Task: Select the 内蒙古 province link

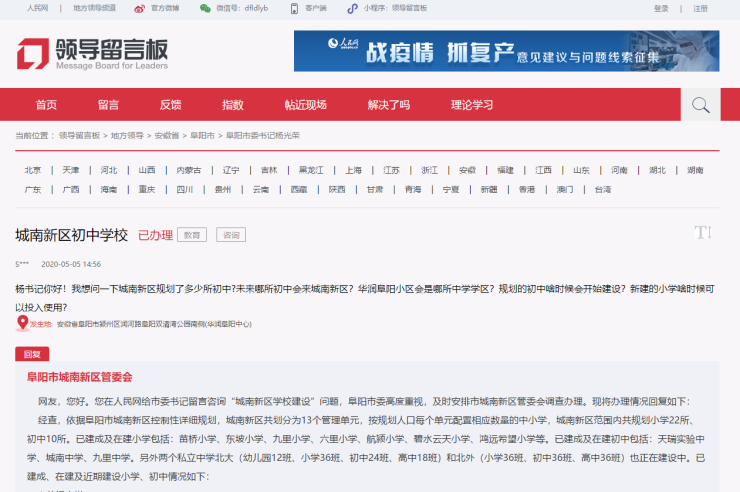Action: coord(189,170)
